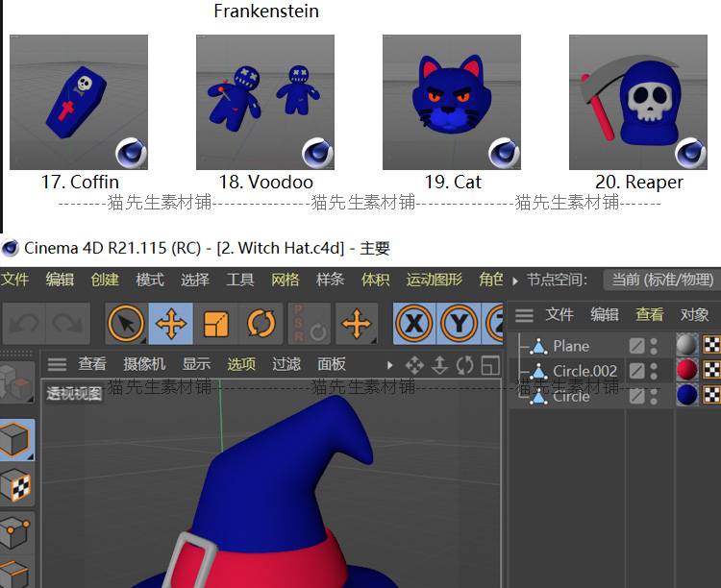Open the 创建 main menu
The width and height of the screenshot is (721, 588).
[105, 280]
